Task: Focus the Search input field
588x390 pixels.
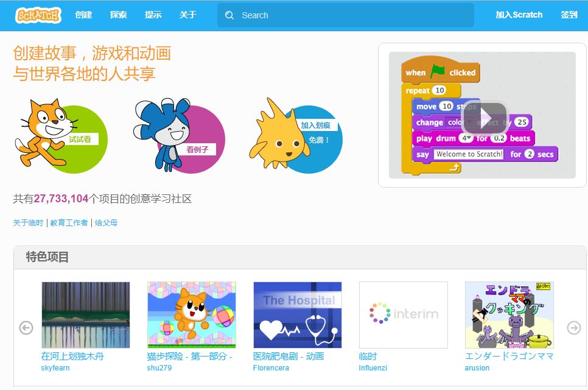Action: [345, 15]
